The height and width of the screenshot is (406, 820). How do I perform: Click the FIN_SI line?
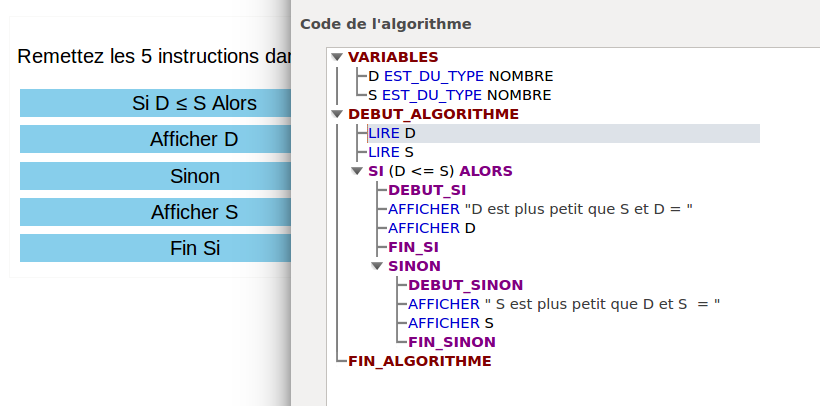416,247
